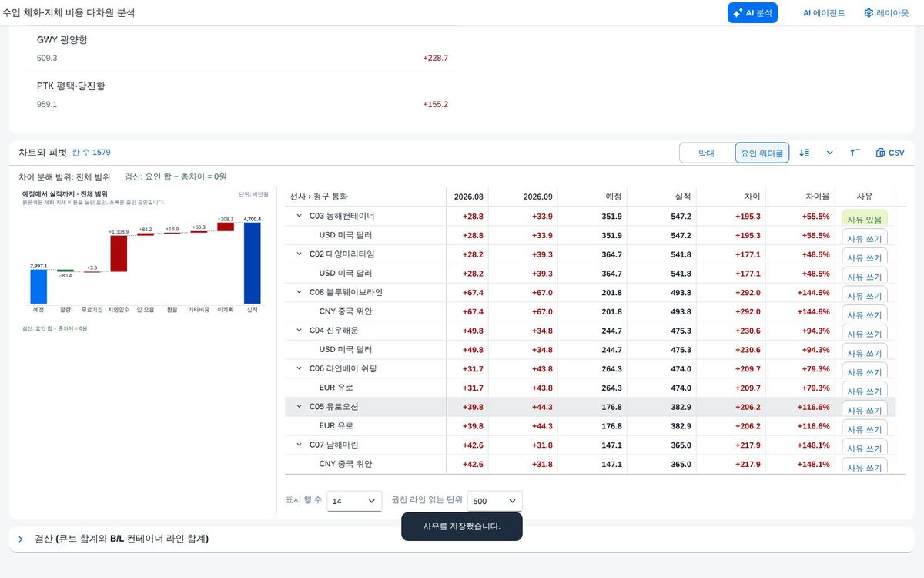This screenshot has width=924, height=578.
Task: Collapse C04 신우해운 row
Action: click(x=300, y=330)
